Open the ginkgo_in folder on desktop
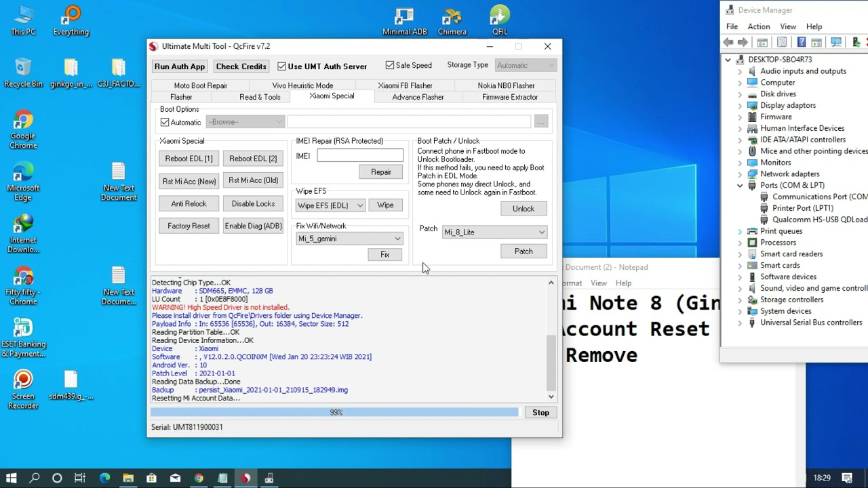868x488 pixels. (71, 73)
